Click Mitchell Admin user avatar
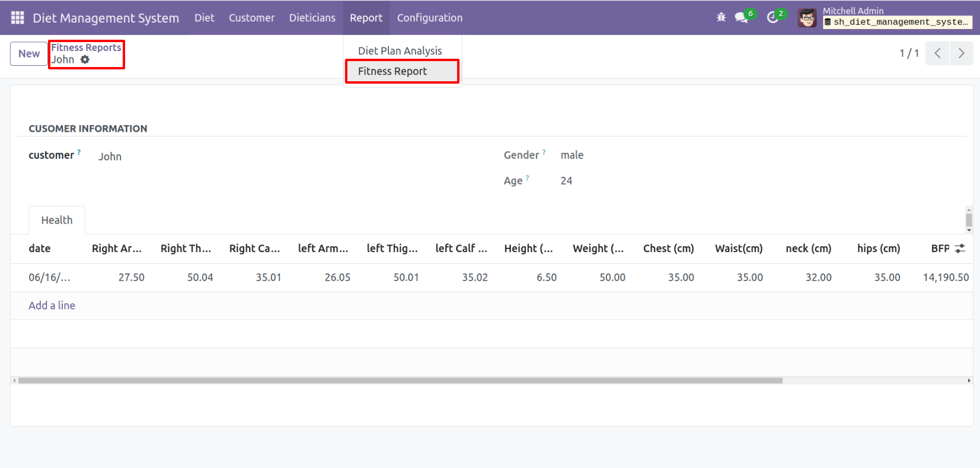980x468 pixels. coord(807,18)
